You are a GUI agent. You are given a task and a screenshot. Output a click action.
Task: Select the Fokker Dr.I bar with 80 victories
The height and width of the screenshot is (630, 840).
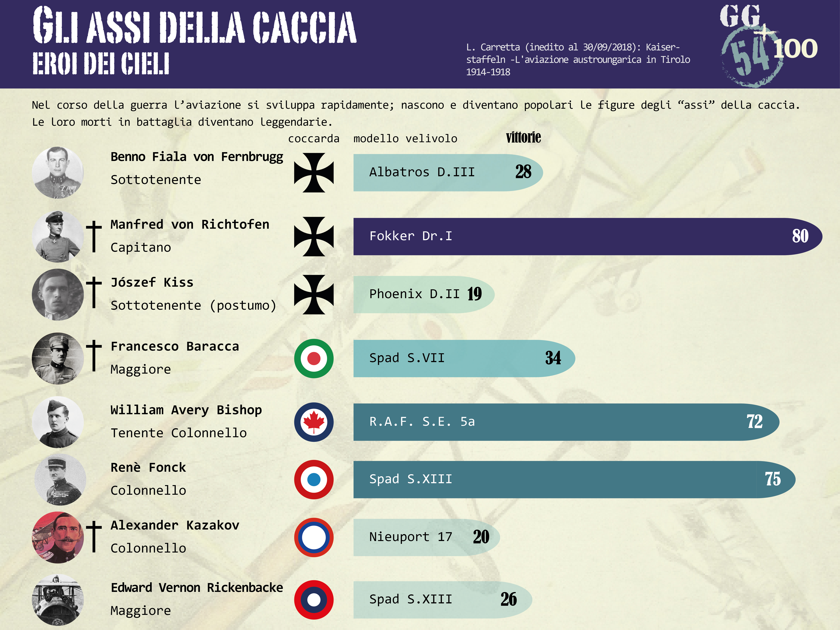tap(587, 236)
